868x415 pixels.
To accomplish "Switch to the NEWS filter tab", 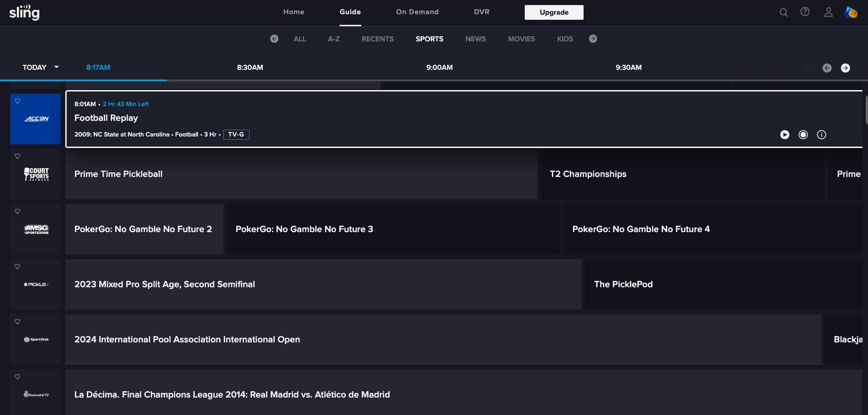I will [x=476, y=39].
